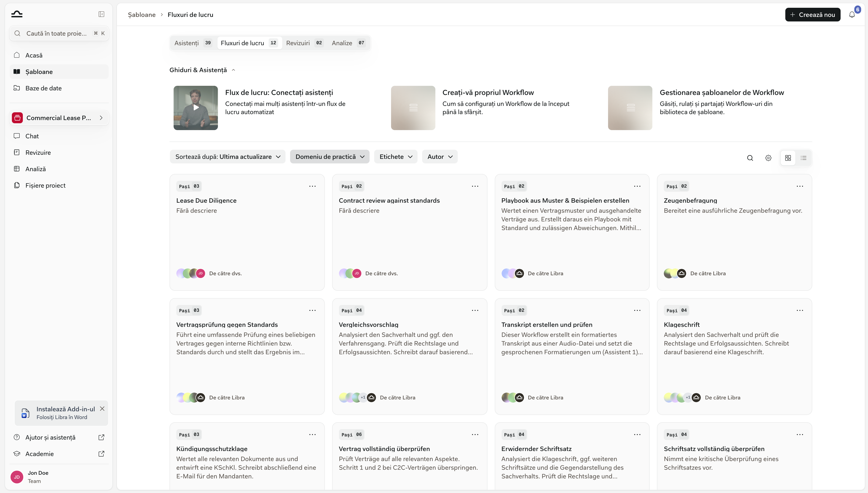The height and width of the screenshot is (493, 868).
Task: Click the Libra logo in the sidebar
Action: (x=17, y=14)
